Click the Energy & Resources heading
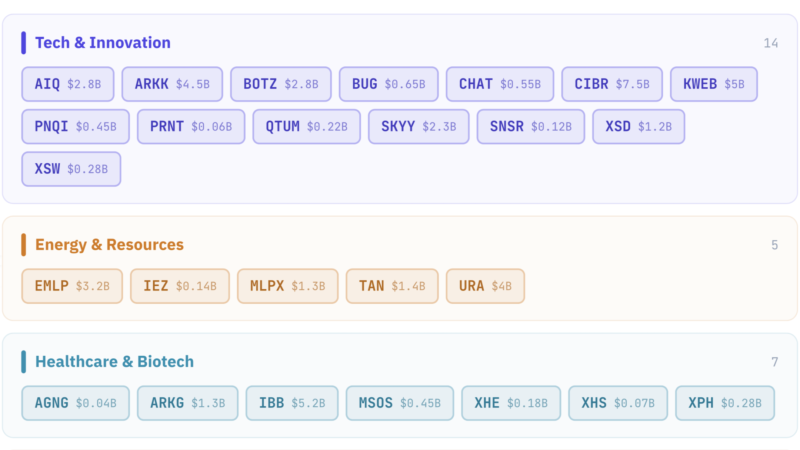The image size is (800, 450). (x=109, y=245)
